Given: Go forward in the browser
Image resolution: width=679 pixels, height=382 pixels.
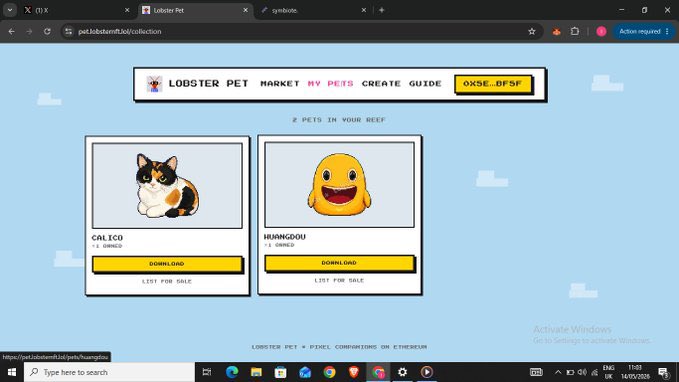Looking at the screenshot, I should pyautogui.click(x=29, y=31).
